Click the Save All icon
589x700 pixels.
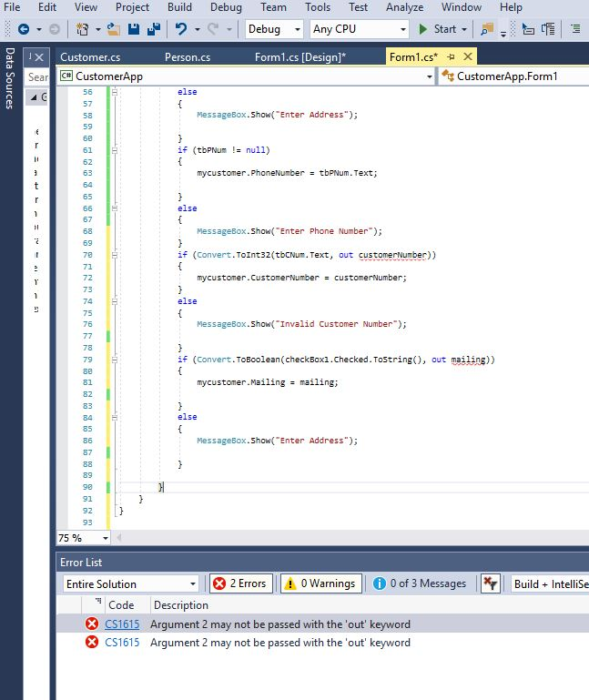coord(154,29)
